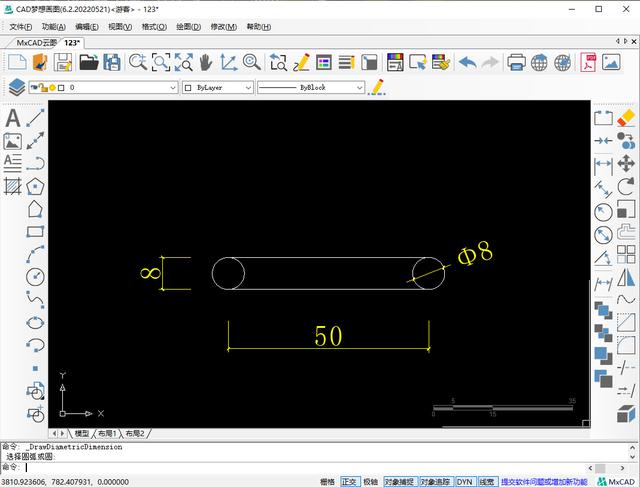
Task: Select the Polygon drawing tool
Action: click(36, 186)
